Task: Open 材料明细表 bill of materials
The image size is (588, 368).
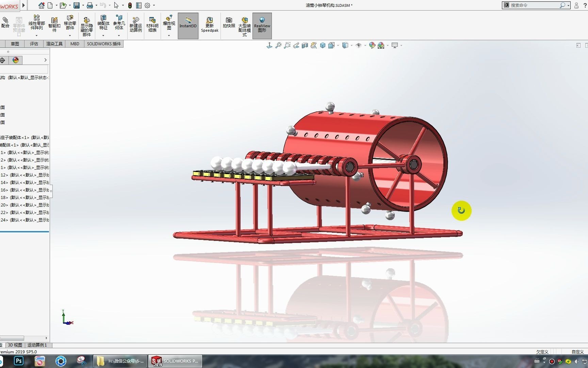Action: [152, 25]
